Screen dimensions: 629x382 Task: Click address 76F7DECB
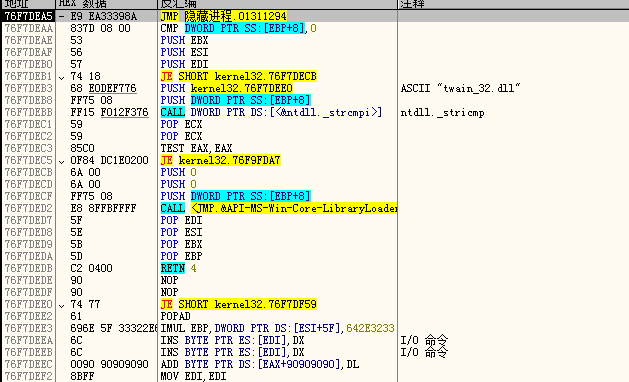28,173
